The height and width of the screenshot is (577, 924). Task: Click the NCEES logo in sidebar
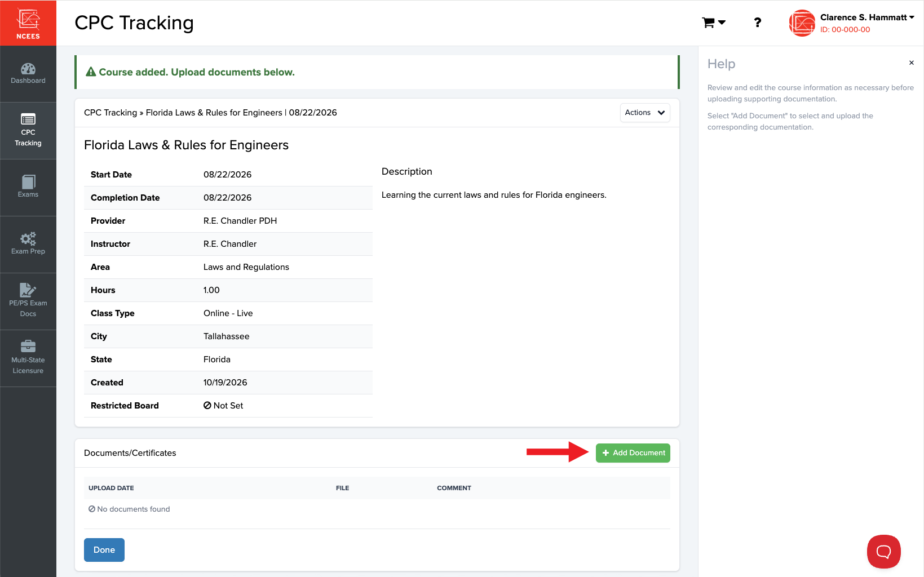coord(28,23)
